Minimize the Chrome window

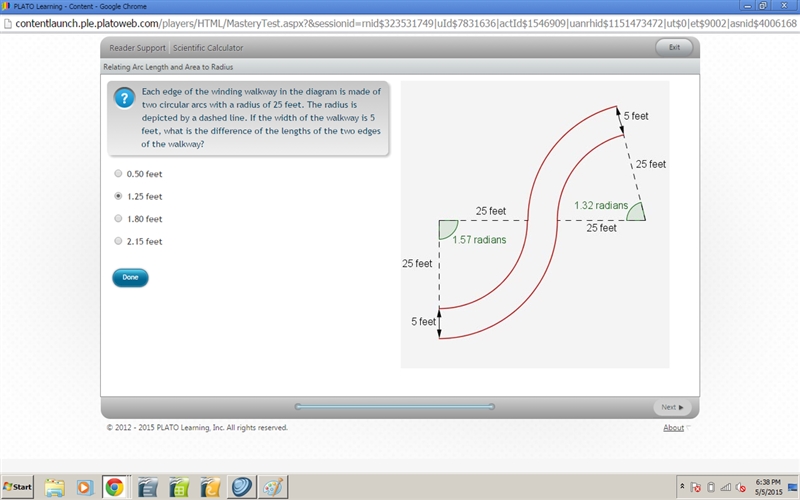point(747,6)
